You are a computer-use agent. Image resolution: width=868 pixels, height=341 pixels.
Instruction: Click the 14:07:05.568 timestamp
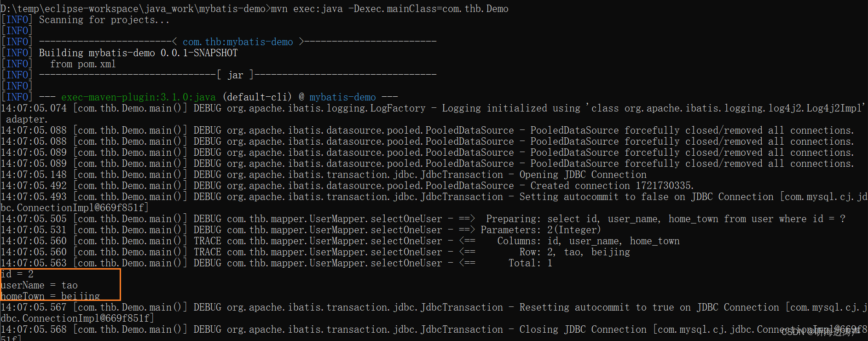(x=34, y=329)
